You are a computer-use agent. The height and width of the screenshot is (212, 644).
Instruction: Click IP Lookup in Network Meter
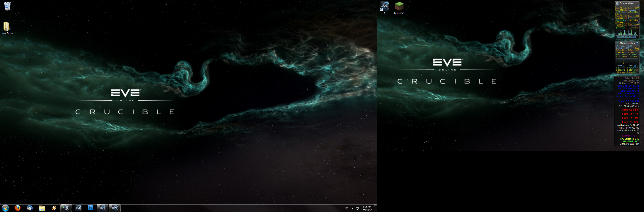[x=631, y=52]
